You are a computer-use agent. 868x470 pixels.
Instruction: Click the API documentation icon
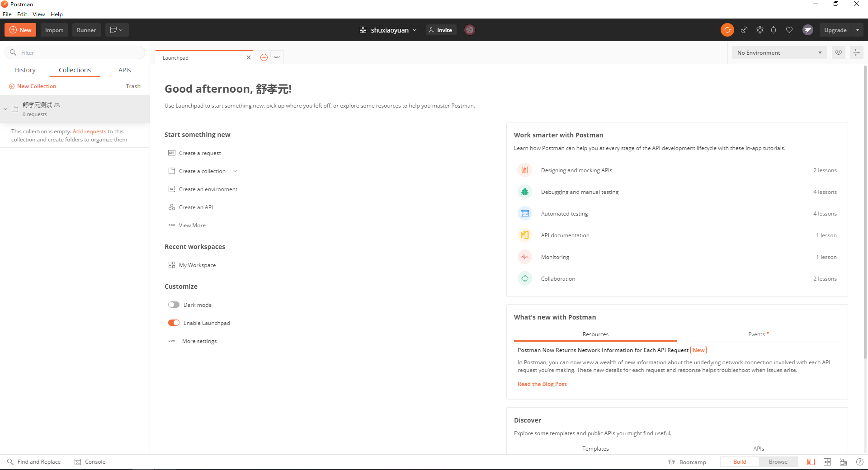525,235
